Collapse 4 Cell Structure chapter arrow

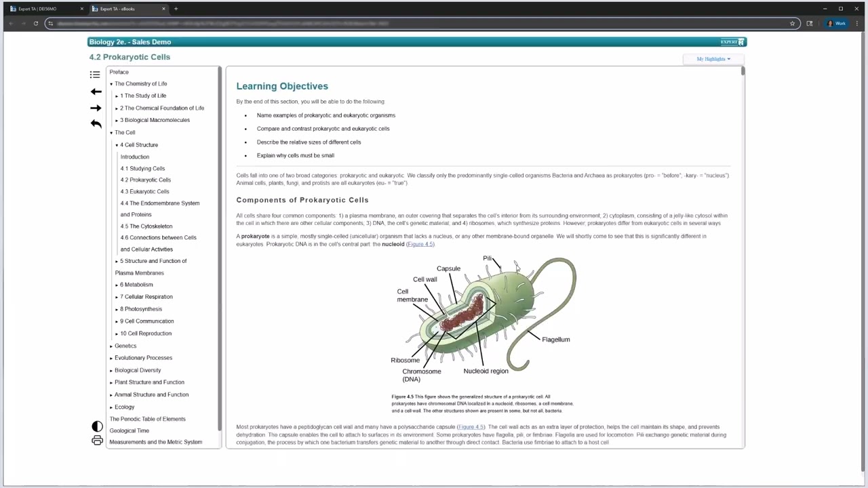pos(117,145)
